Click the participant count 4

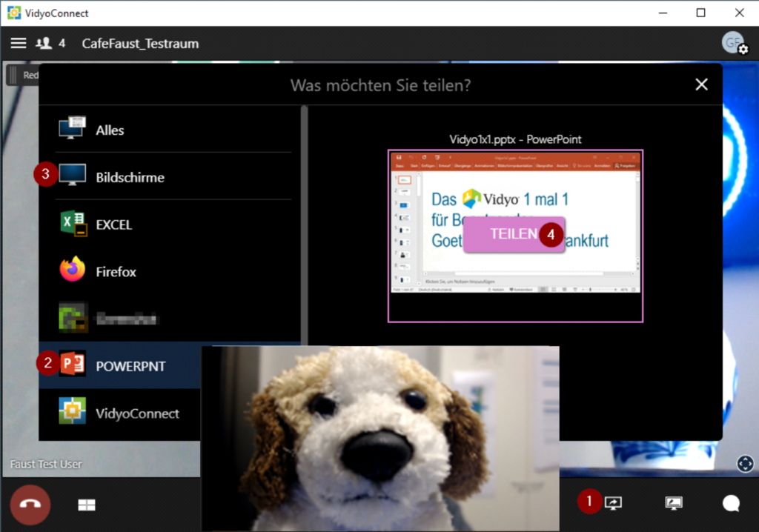(62, 43)
